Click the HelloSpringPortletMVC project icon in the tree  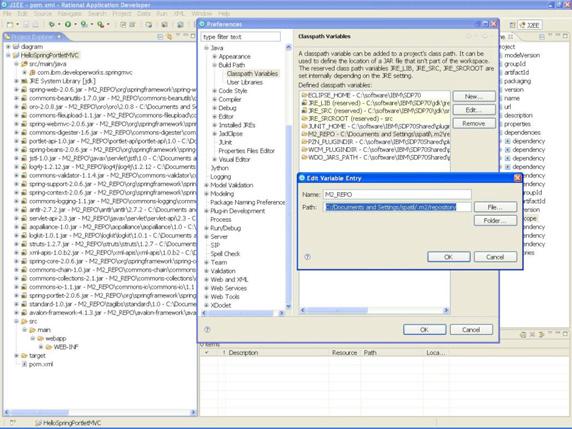16,55
